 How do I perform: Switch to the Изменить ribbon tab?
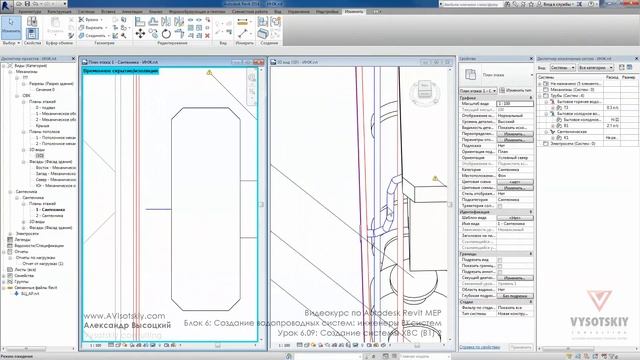pyautogui.click(x=353, y=11)
